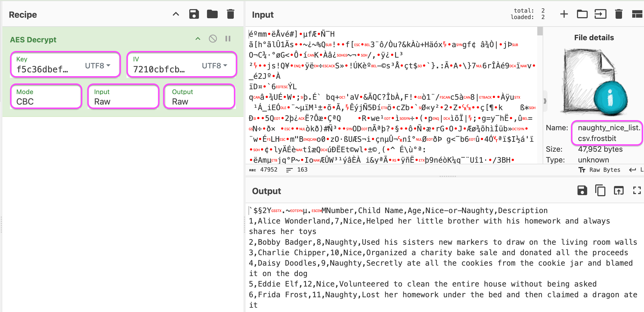Toggle the AES Decrypt collapse chevron
Image resolution: width=644 pixels, height=312 pixels.
click(198, 39)
